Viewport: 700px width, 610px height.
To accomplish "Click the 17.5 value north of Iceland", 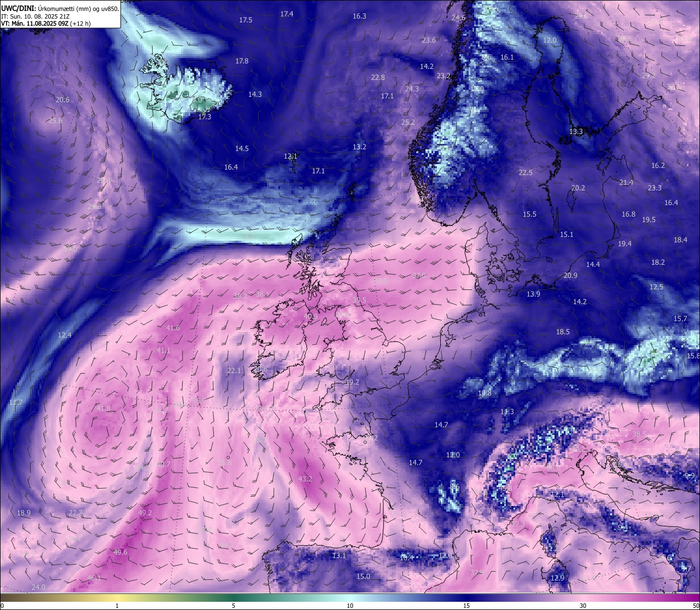I will coord(246,20).
